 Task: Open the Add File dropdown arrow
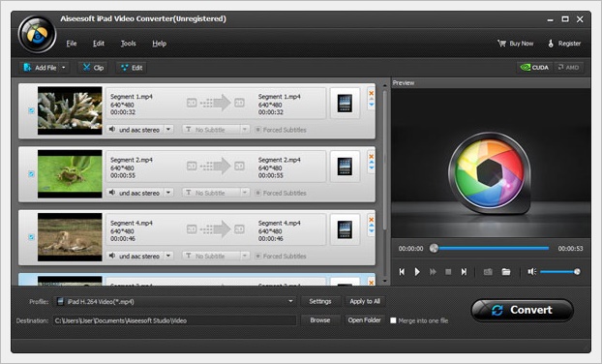click(x=64, y=68)
